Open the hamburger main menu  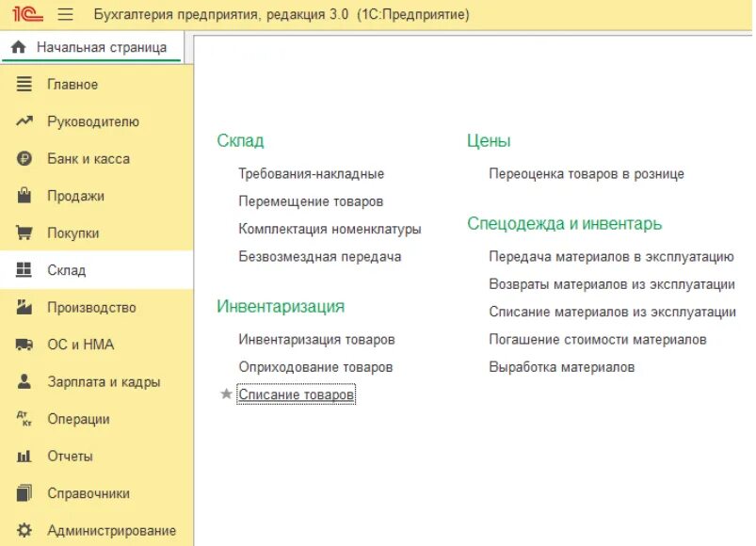coord(66,14)
